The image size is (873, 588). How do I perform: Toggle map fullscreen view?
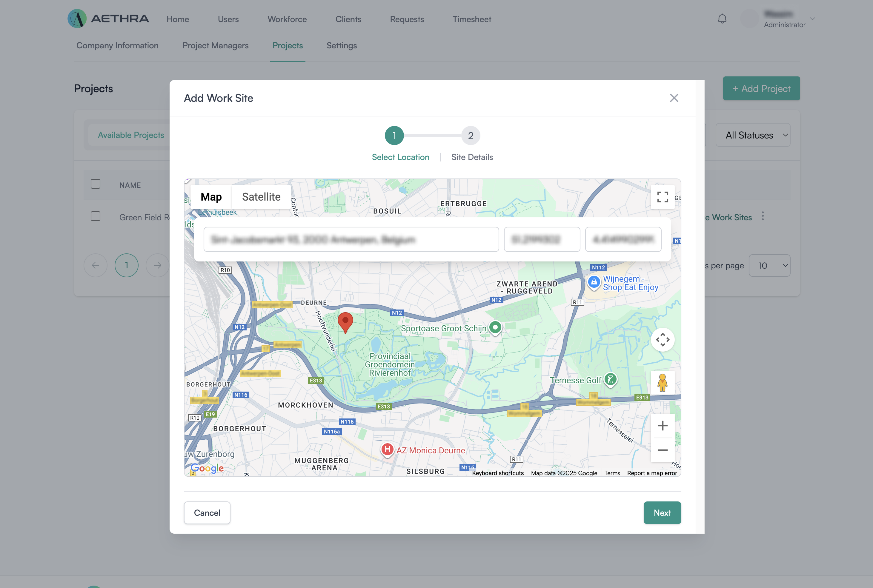point(663,197)
